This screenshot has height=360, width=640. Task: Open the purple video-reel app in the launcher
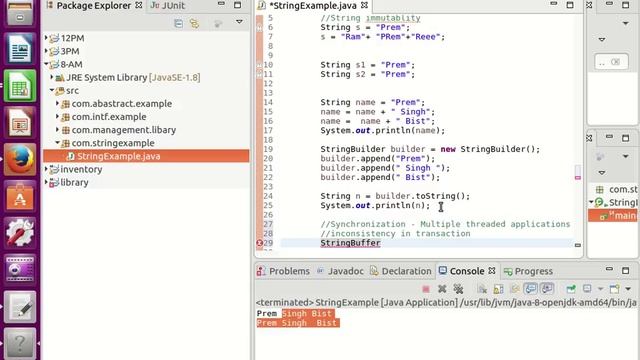click(20, 269)
